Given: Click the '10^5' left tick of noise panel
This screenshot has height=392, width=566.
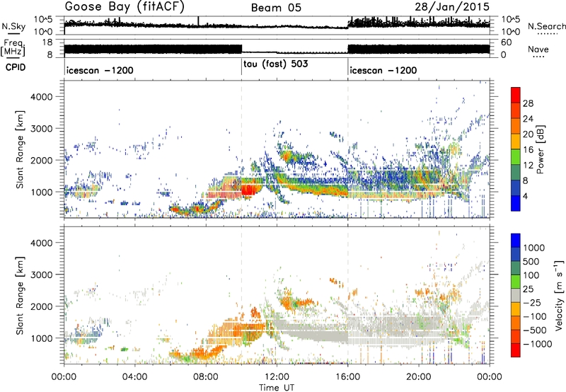Looking at the screenshot, I should 43,20.
